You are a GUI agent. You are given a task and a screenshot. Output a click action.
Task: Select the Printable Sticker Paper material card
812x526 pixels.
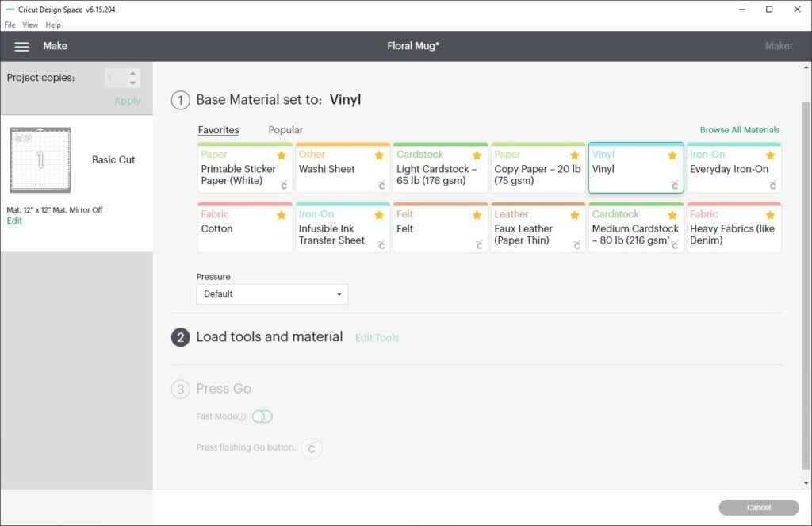click(245, 168)
